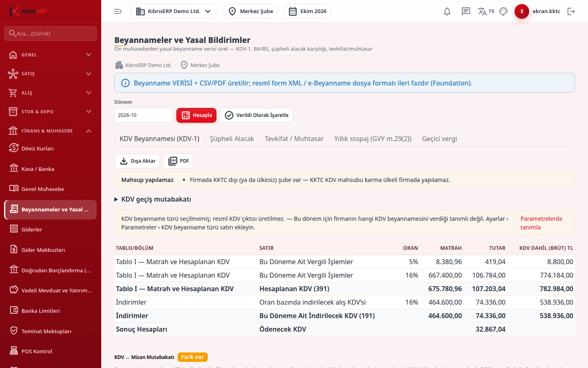The image size is (588, 368).
Task: Click Verildi Olarak İşaretle button
Action: point(256,115)
